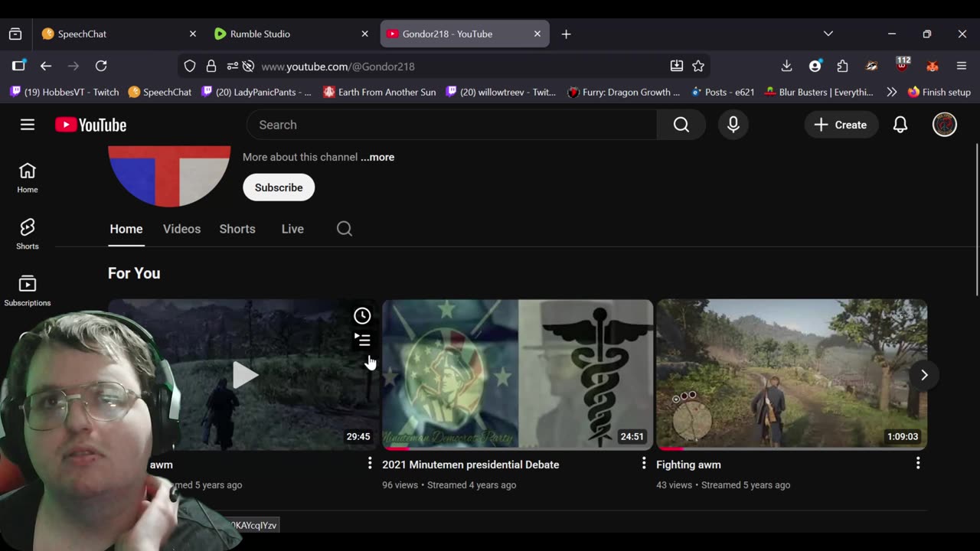Expand channel description with more
The width and height of the screenshot is (980, 551).
pos(377,157)
